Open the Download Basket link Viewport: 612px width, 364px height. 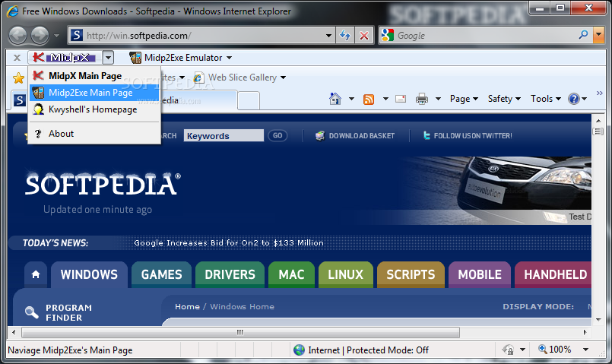pos(355,136)
